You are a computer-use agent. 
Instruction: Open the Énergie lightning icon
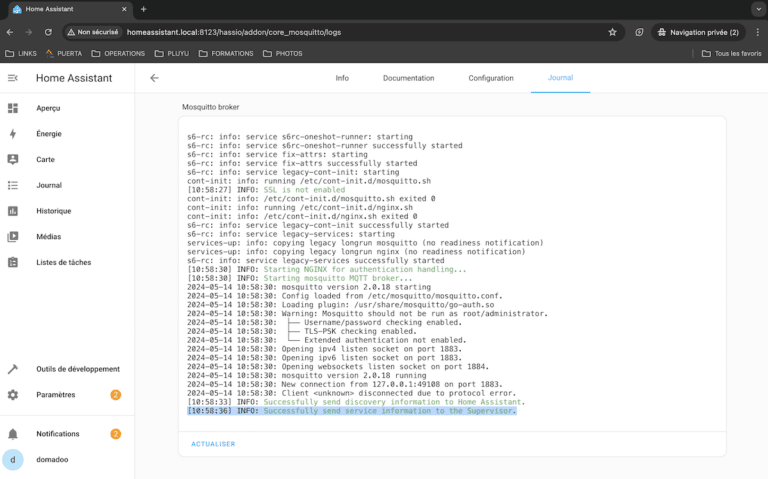(x=13, y=134)
